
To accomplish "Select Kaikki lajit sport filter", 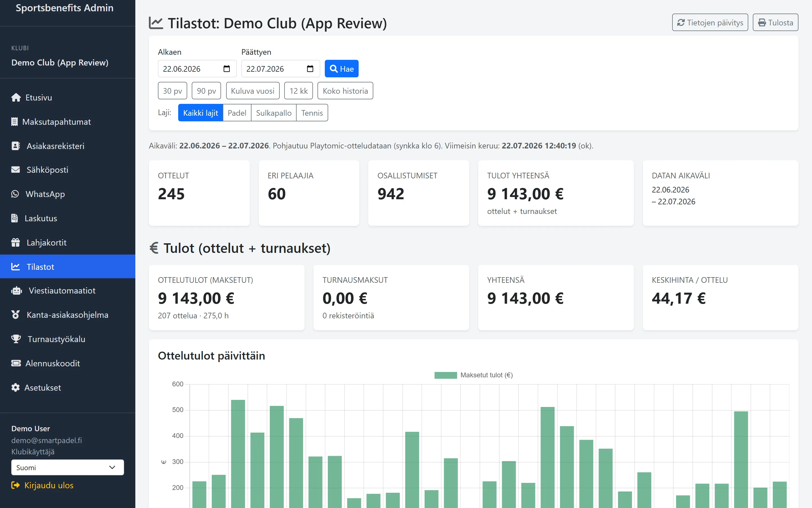I will pos(201,113).
